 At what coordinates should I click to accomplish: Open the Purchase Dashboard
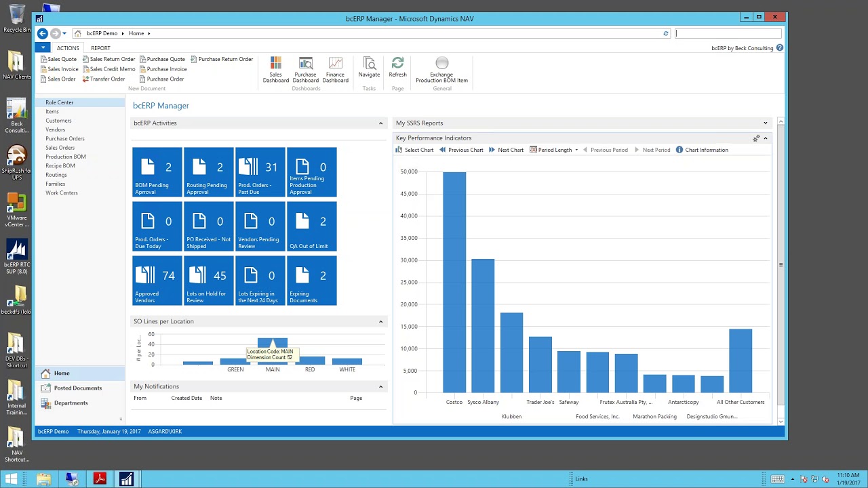pos(306,70)
